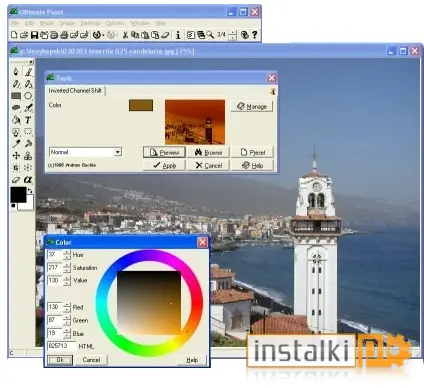Click Cancel in the Tools dialog
Screen dimensions: 424x388
[x=208, y=165]
